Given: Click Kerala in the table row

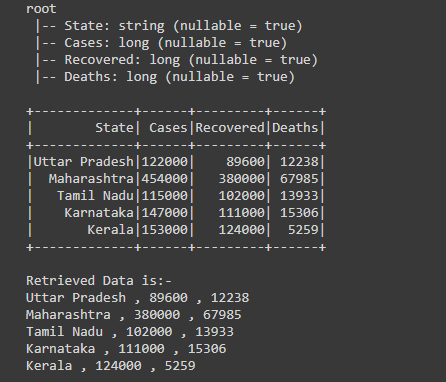Looking at the screenshot, I should [x=110, y=230].
